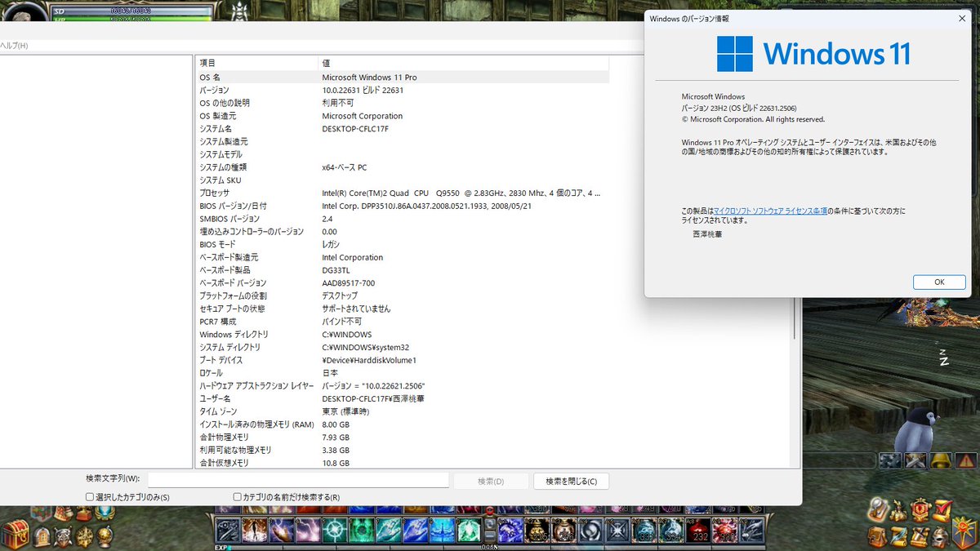This screenshot has height=551, width=980.
Task: Use the green swirl skill in slot 6
Action: click(361, 529)
